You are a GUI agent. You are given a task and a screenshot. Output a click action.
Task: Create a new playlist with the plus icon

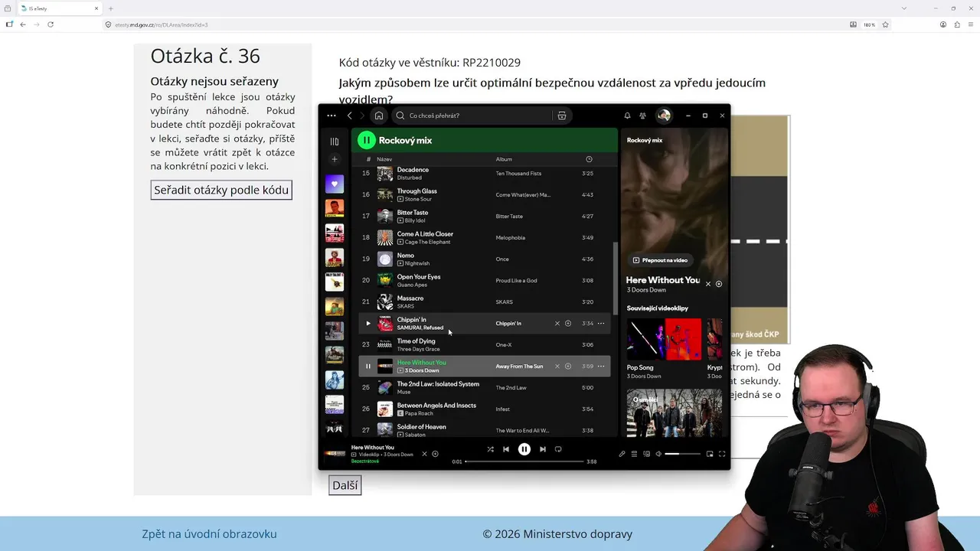tap(334, 159)
